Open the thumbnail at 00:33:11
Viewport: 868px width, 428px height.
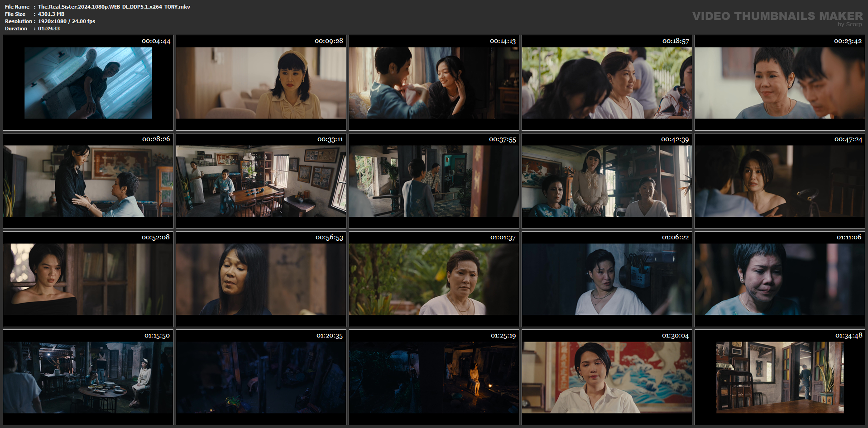261,181
